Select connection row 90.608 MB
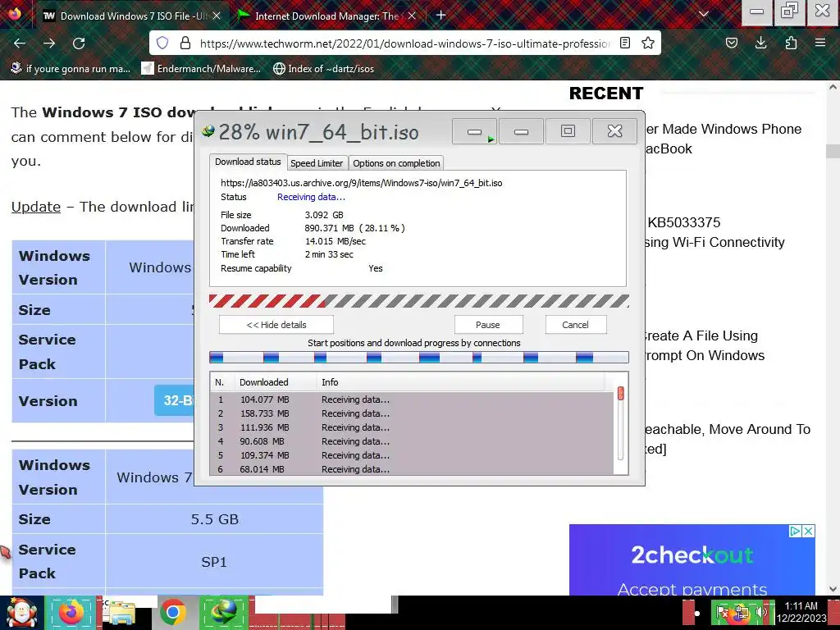The image size is (840, 630). tap(413, 441)
